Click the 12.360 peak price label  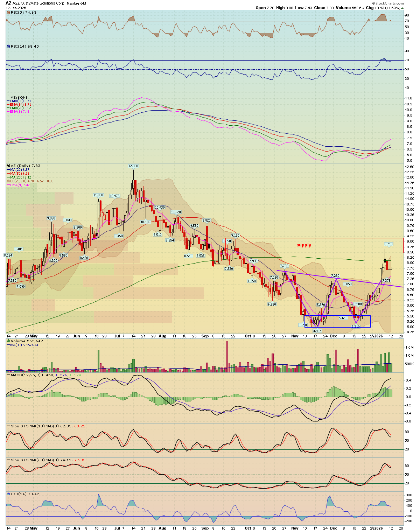click(133, 166)
